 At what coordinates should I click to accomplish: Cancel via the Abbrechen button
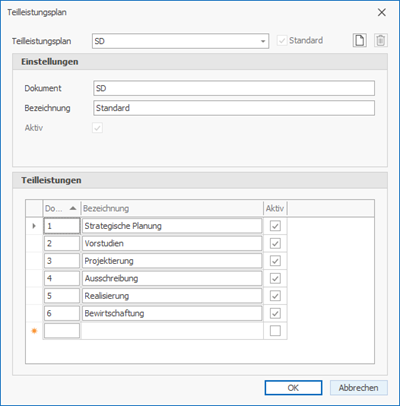(x=359, y=388)
